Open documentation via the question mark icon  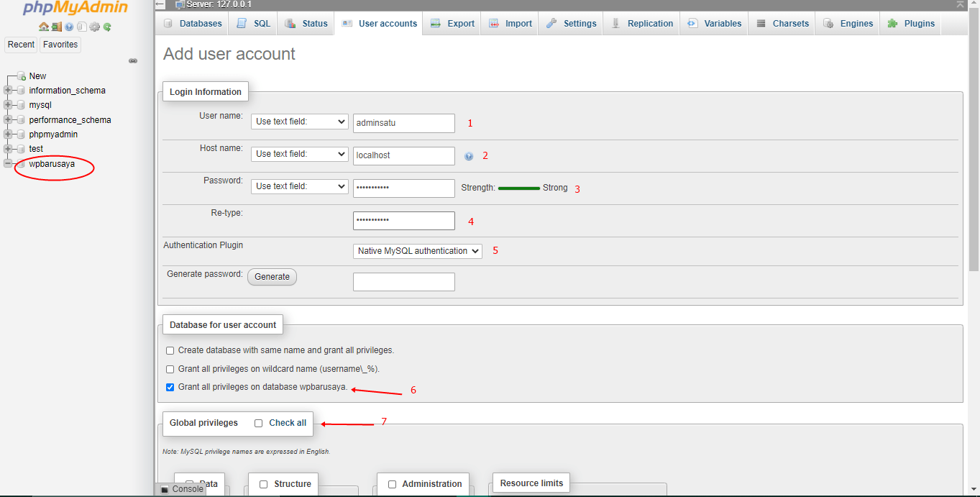68,27
